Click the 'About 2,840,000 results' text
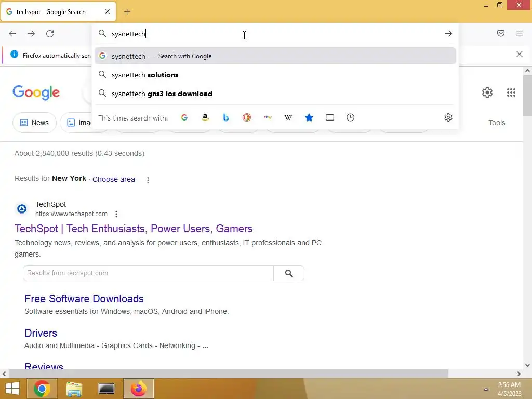The width and height of the screenshot is (532, 399). click(79, 153)
